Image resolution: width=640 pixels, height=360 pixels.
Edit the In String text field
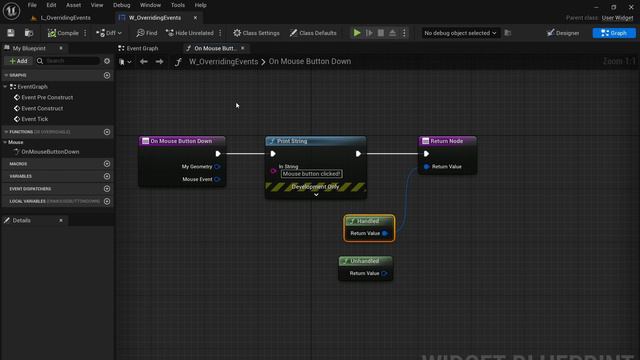[312, 174]
